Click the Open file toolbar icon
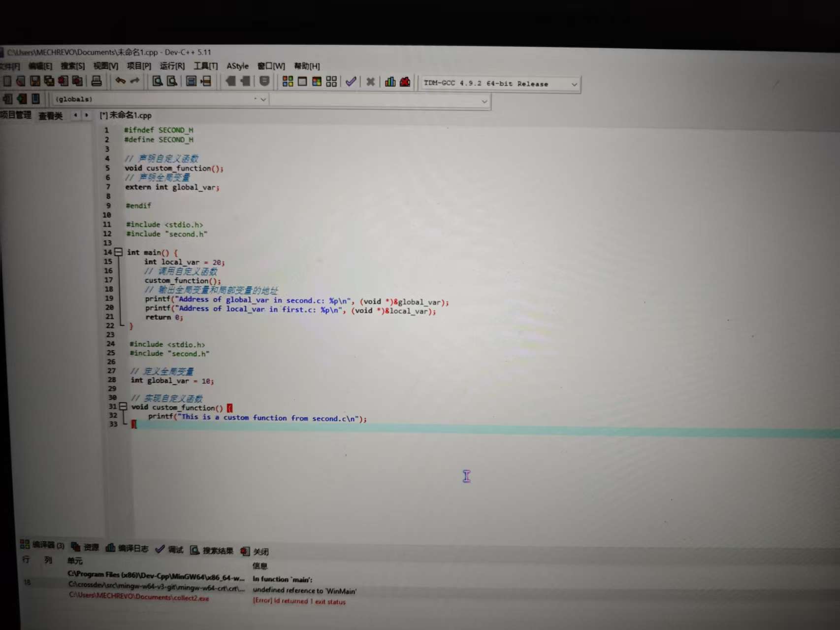The height and width of the screenshot is (630, 840). (x=20, y=81)
